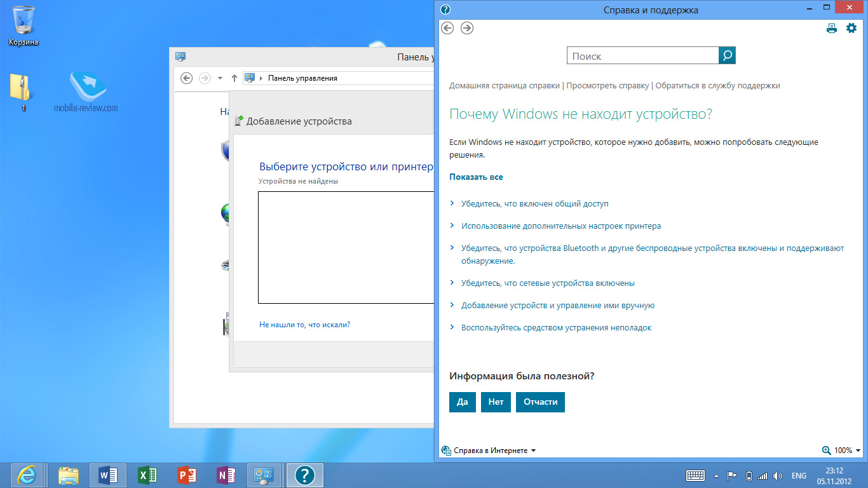Screen dimensions: 868x488
Task: Expand 'Убедитесь, что включен общий доступ'
Action: pos(534,204)
